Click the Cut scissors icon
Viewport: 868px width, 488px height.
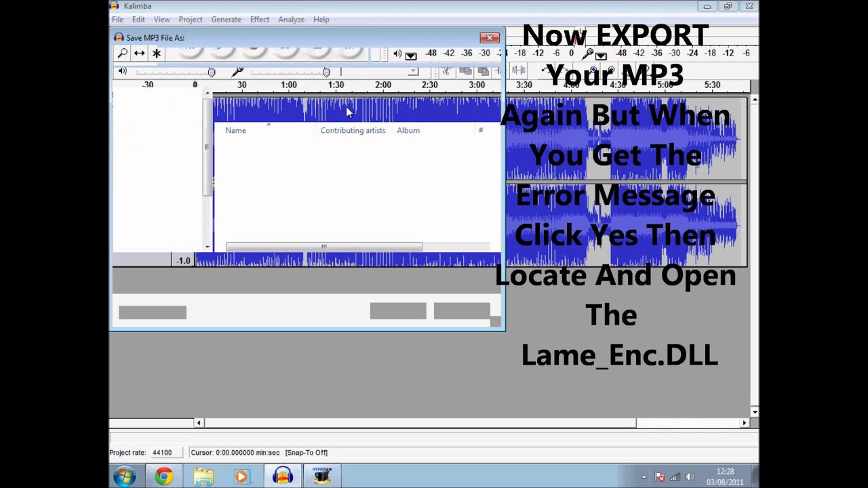coord(446,70)
